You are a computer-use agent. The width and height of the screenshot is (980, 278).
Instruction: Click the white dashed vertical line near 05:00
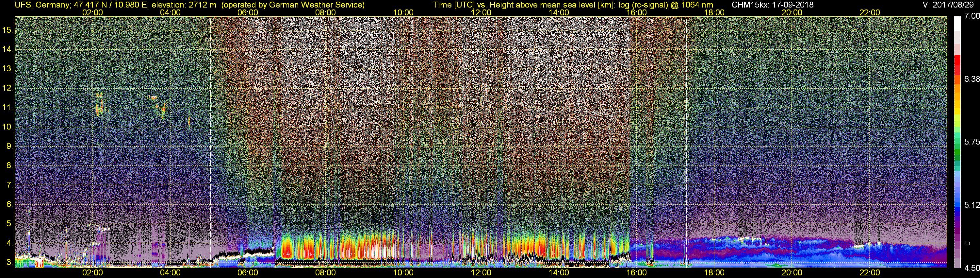tap(210, 142)
